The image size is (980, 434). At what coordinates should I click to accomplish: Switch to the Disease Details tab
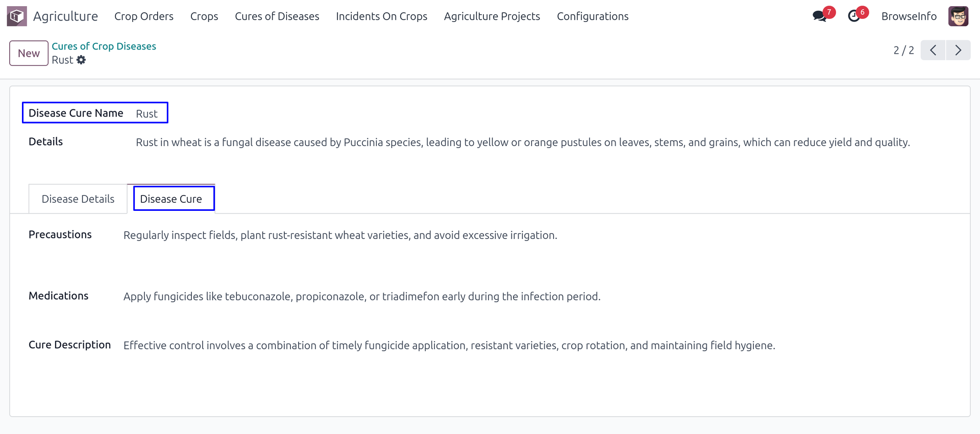pyautogui.click(x=78, y=199)
